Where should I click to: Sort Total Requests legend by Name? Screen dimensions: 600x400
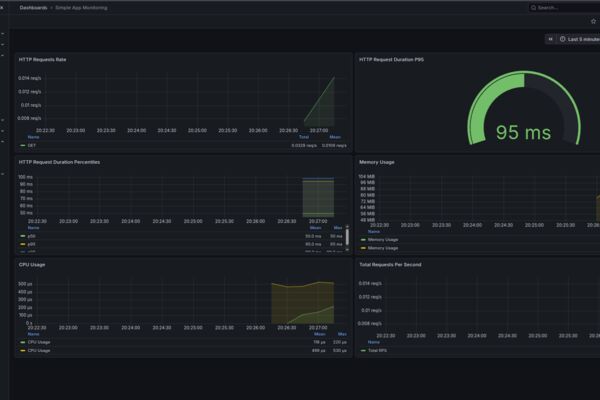373,342
